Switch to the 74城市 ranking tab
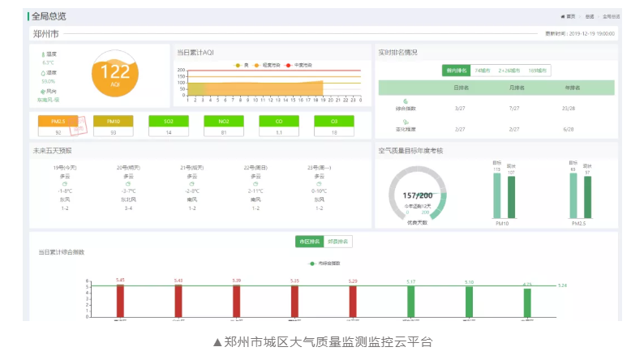Screen dimensions: 644x360 pyautogui.click(x=483, y=71)
